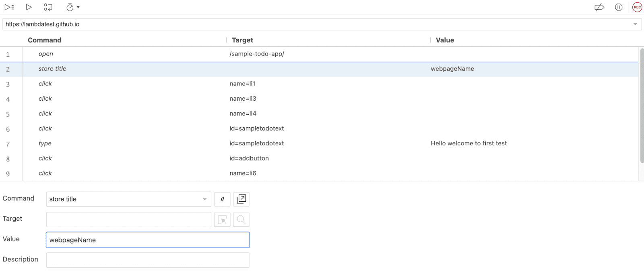This screenshot has width=644, height=277.
Task: Select click id=addbutton row
Action: point(319,158)
